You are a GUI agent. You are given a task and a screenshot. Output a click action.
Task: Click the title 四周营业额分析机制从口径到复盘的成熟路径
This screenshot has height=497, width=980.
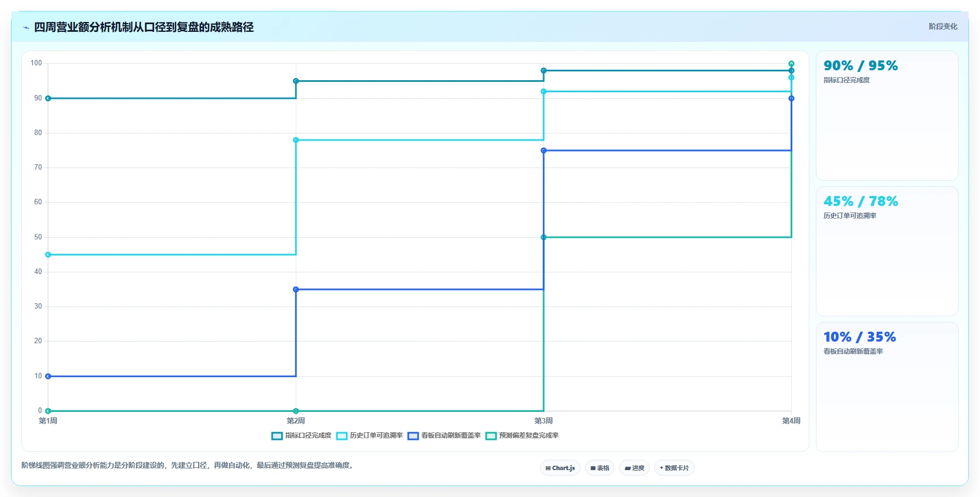pos(144,27)
